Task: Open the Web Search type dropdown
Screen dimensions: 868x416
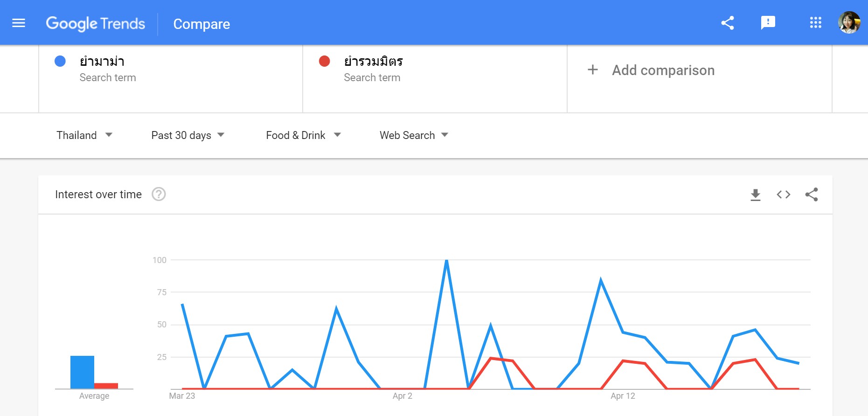Action: tap(414, 135)
